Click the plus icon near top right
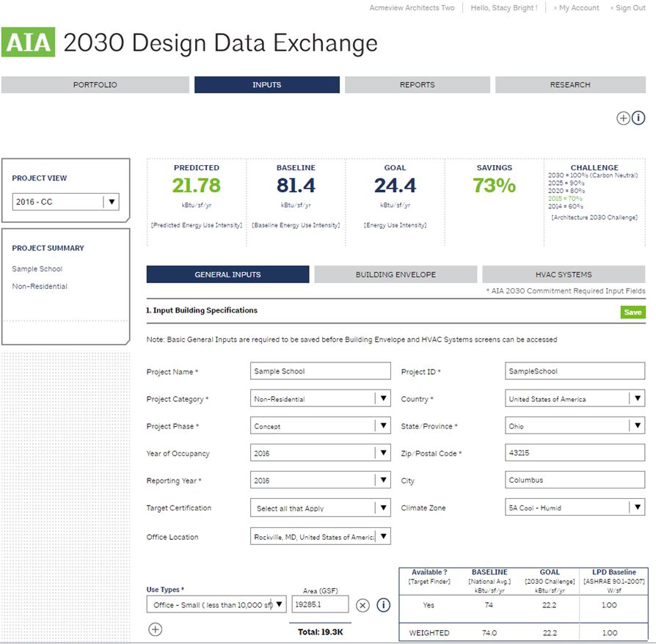This screenshot has height=644, width=656. 623,118
